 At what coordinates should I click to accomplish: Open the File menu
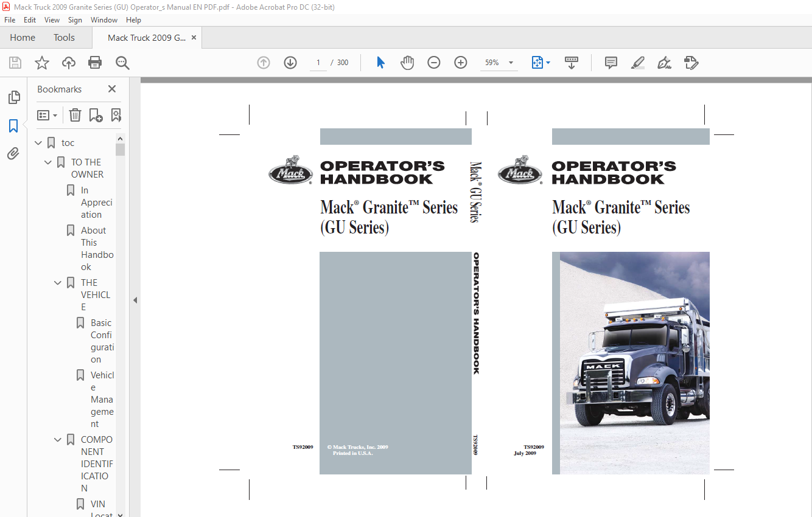pos(10,20)
